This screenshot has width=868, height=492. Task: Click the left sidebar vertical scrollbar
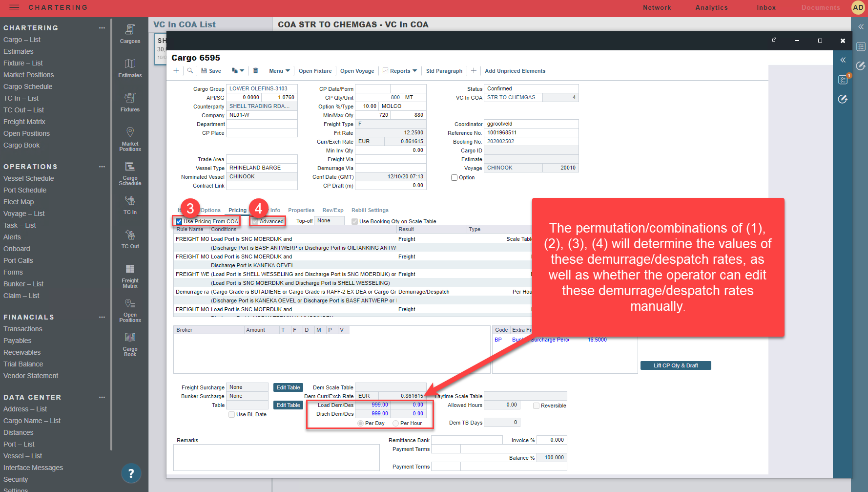coord(111,244)
